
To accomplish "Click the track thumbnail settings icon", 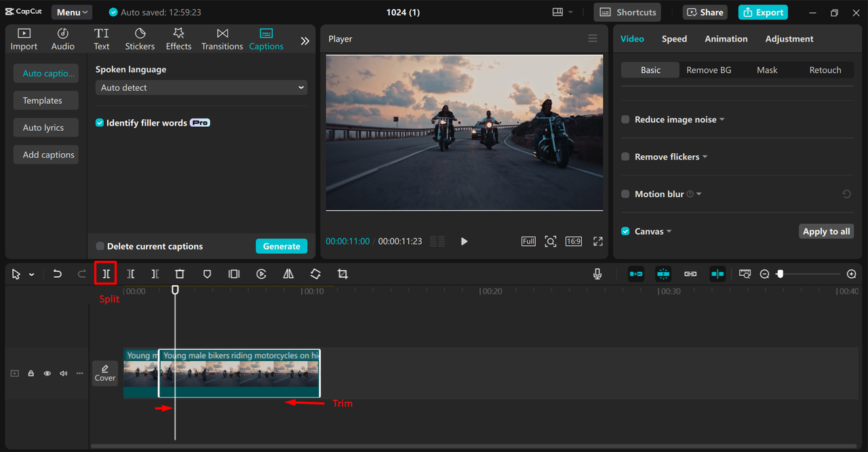I will [745, 274].
